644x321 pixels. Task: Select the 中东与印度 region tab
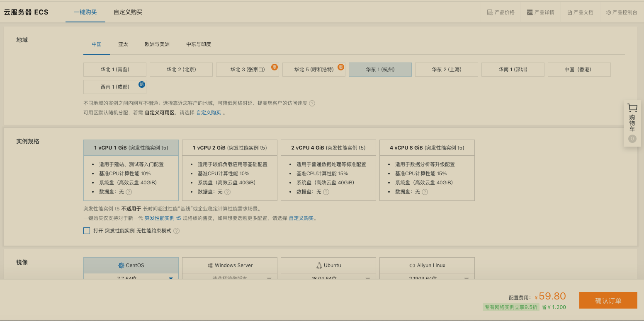click(199, 44)
